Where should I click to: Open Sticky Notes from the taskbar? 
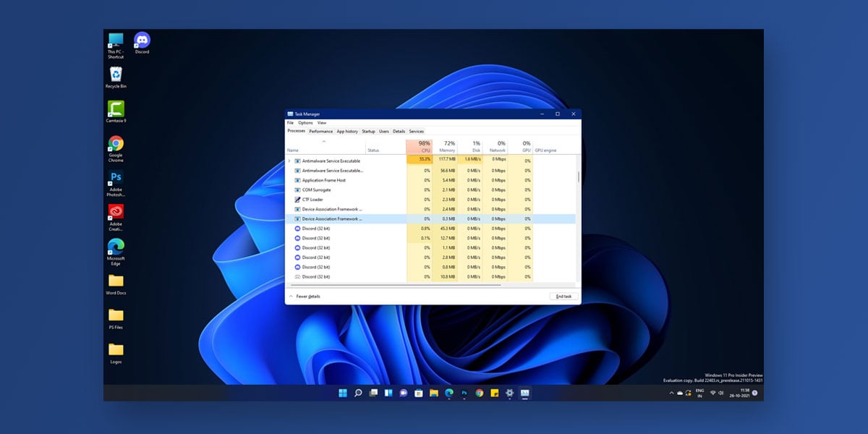coord(495,393)
